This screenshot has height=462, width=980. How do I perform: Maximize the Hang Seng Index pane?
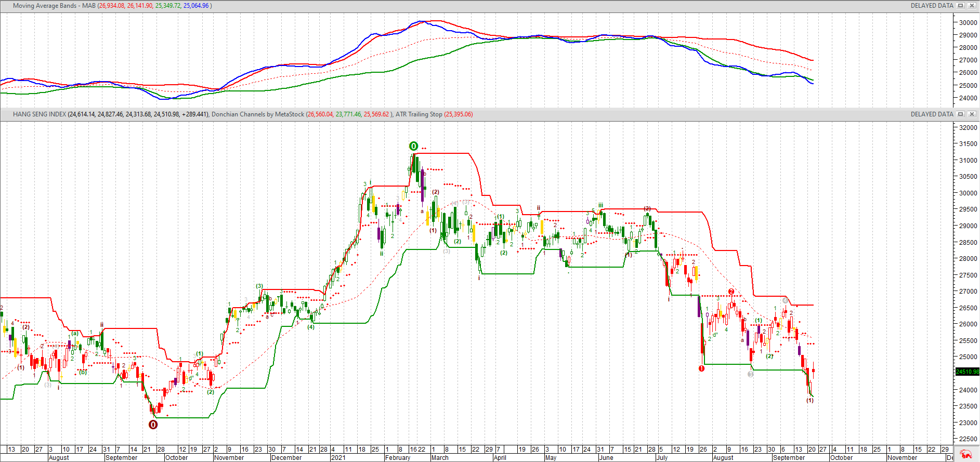(x=961, y=114)
